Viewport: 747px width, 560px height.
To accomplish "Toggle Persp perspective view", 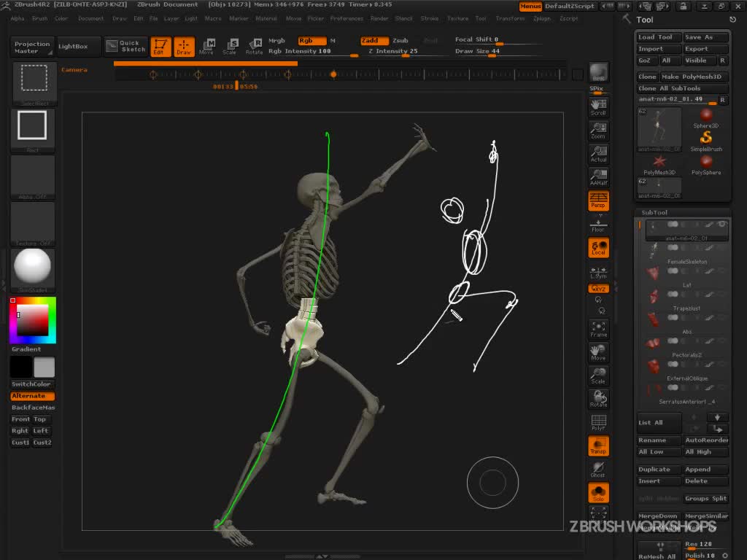I will (598, 201).
